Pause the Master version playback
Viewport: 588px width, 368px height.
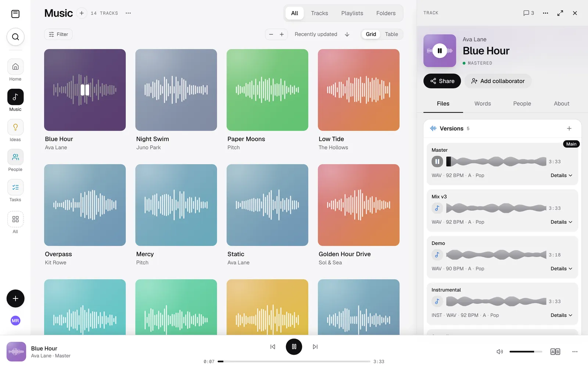(437, 161)
